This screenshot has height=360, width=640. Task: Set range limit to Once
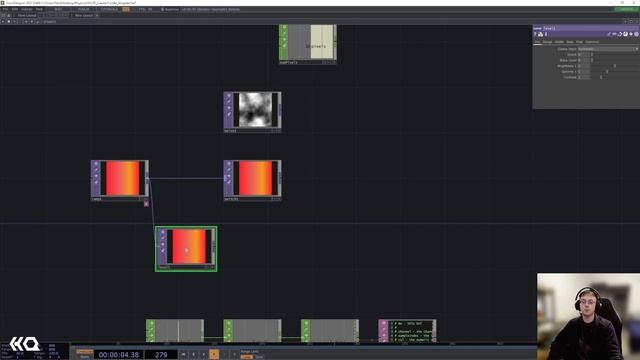[x=259, y=357]
